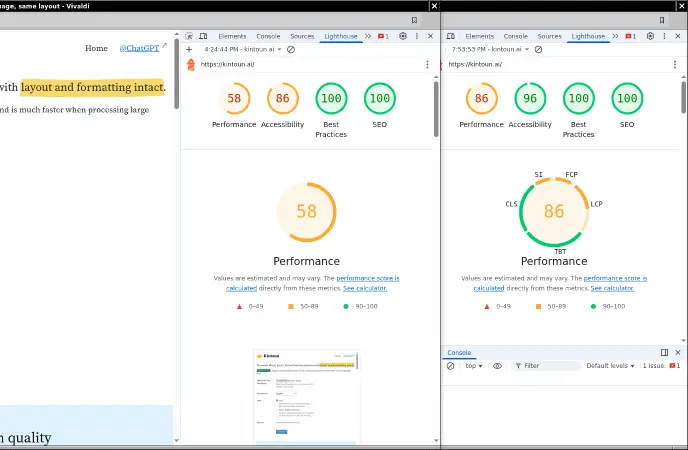
Task: Click 1 Issue indicator in console
Action: pyautogui.click(x=661, y=366)
